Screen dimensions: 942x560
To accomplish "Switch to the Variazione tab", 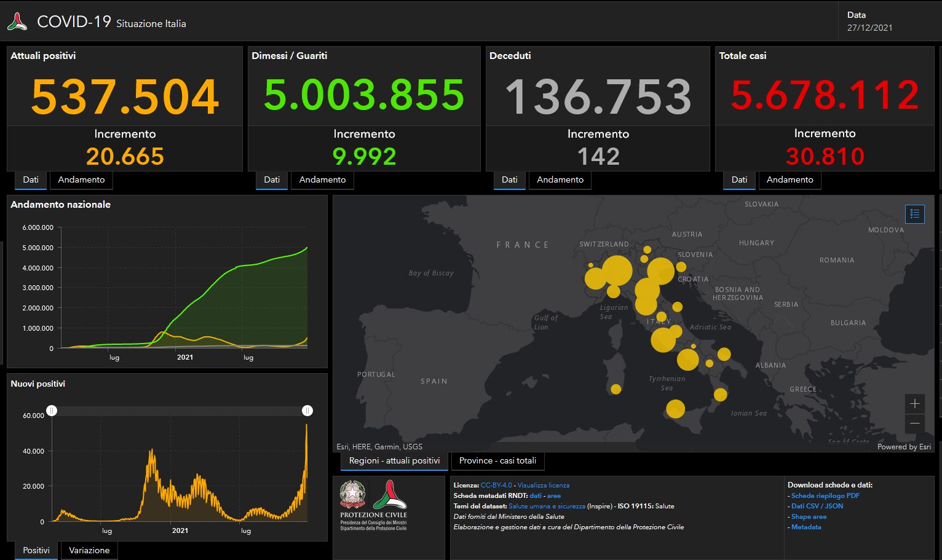I will [89, 550].
